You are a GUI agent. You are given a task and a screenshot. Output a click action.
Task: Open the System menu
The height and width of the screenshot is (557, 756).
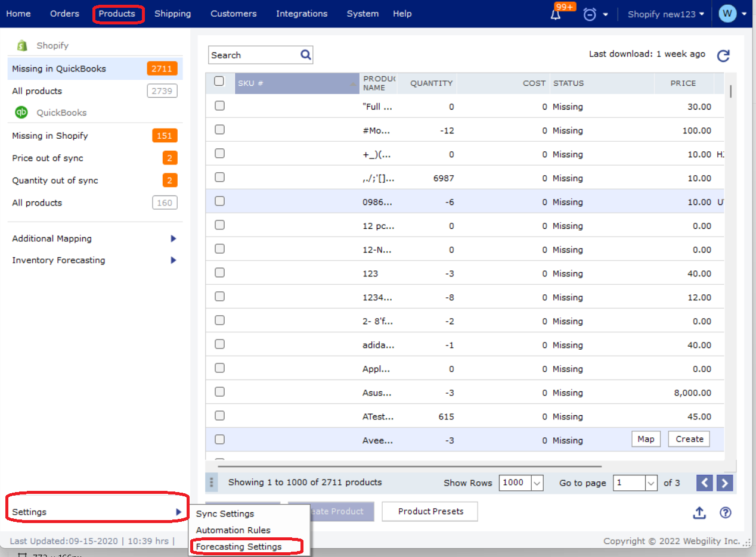tap(362, 13)
